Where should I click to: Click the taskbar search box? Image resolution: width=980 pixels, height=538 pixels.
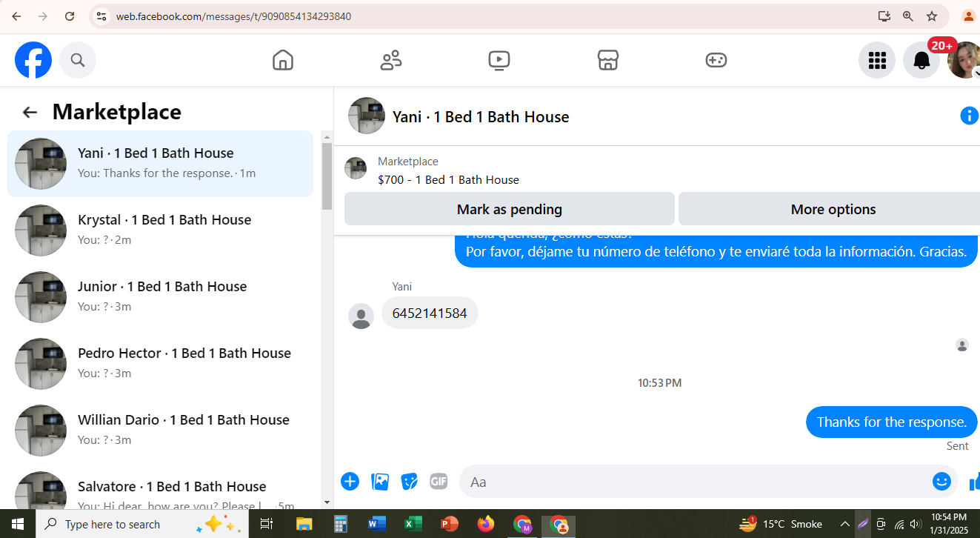[141, 524]
